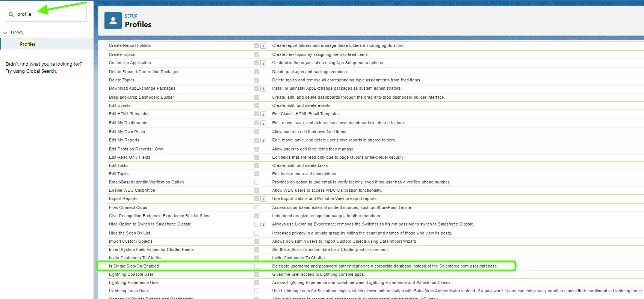Click the Profiles setup header icon

pos(113,21)
